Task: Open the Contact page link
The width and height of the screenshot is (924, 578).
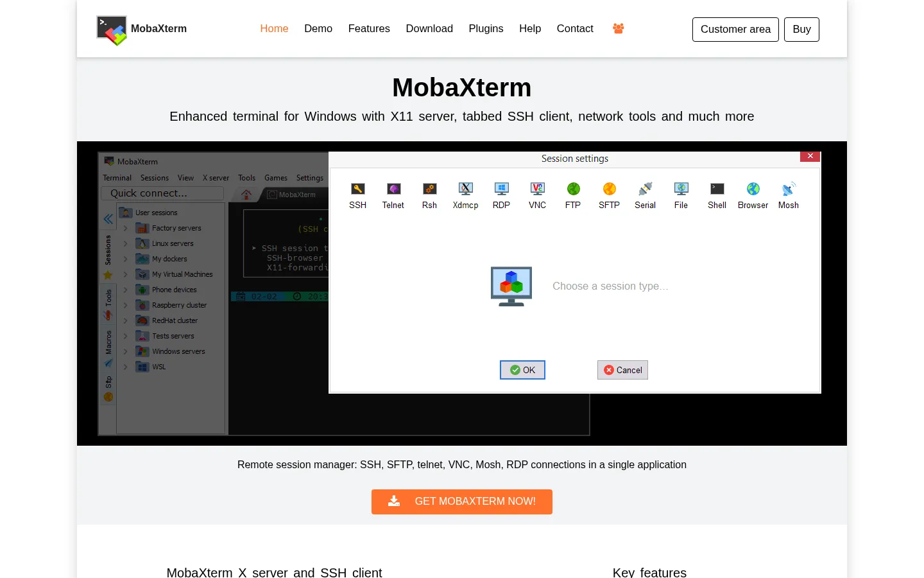Action: (x=575, y=28)
